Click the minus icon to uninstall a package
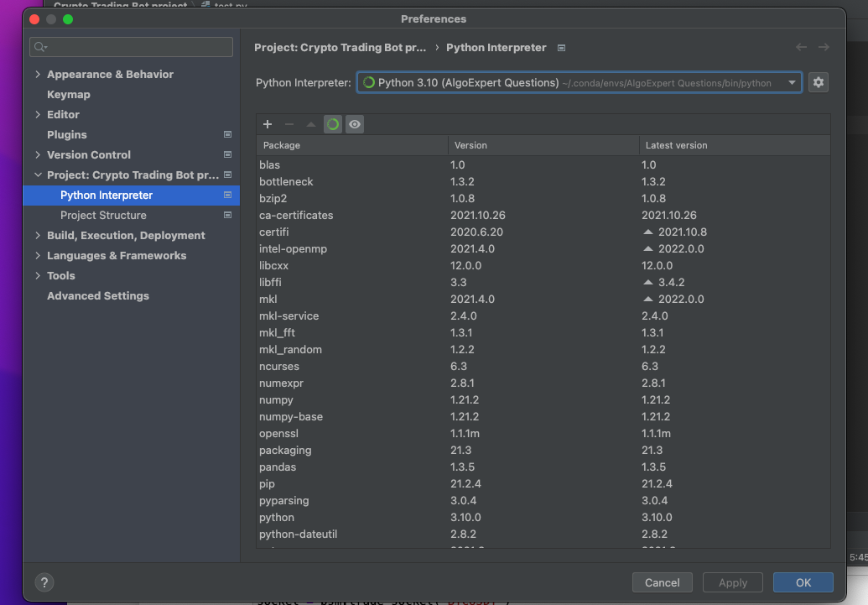This screenshot has height=605, width=868. (x=289, y=124)
